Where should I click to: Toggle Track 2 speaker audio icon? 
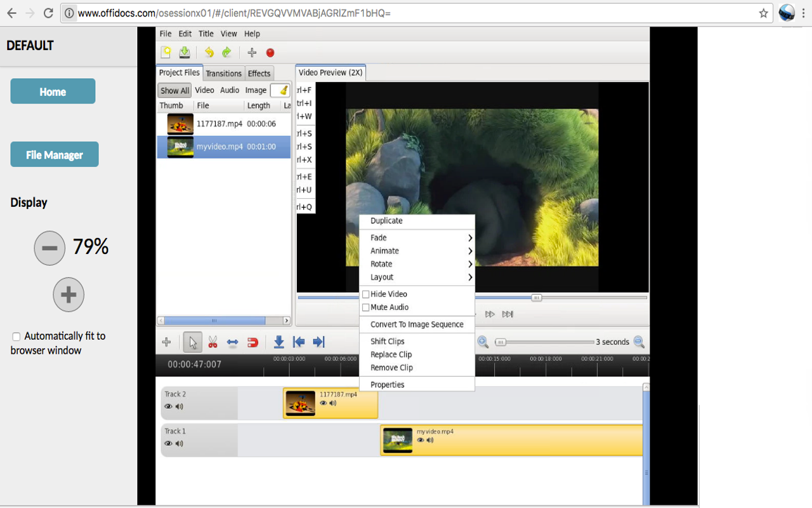pyautogui.click(x=180, y=406)
